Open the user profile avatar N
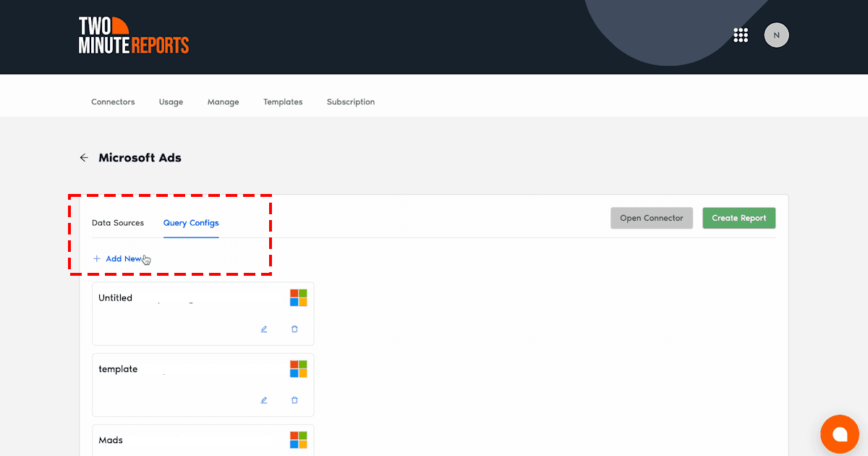 pyautogui.click(x=776, y=35)
